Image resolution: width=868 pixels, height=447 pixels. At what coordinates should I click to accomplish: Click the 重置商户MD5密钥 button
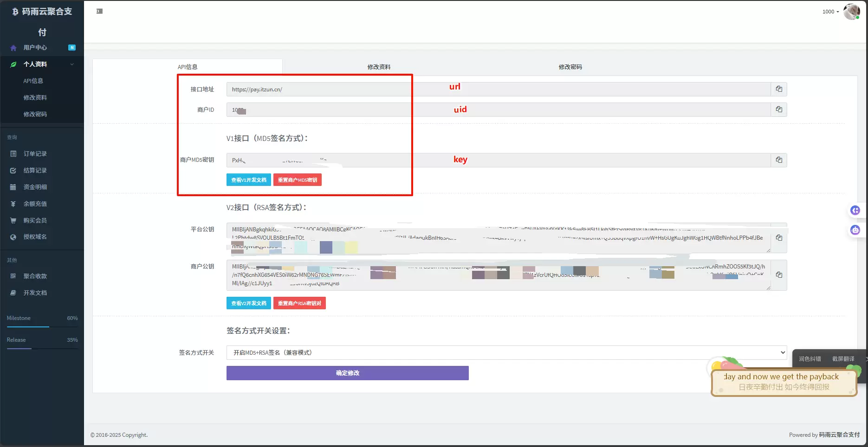298,180
